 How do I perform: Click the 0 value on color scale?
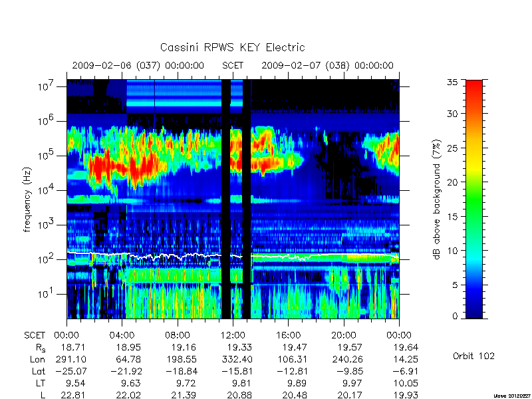[x=455, y=316]
